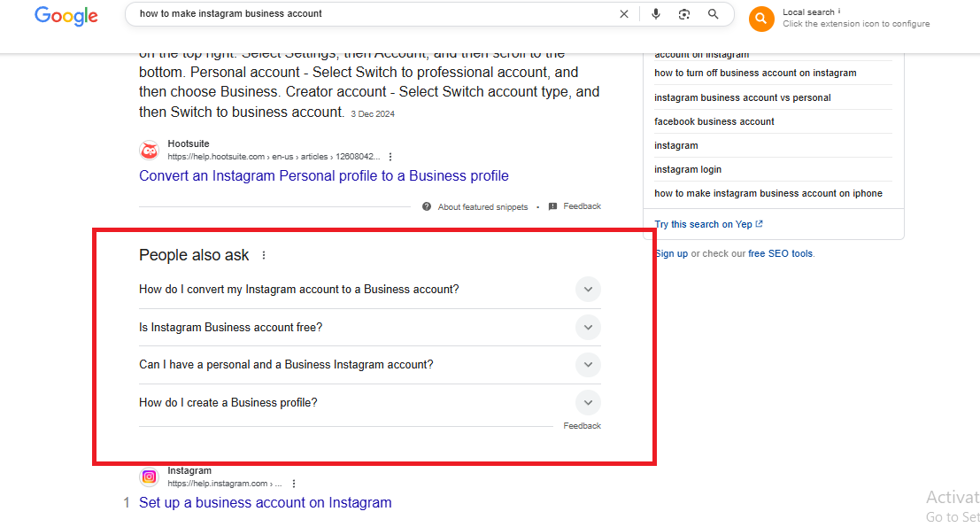980x527 pixels.
Task: Open the Google logo homepage
Action: tap(66, 16)
